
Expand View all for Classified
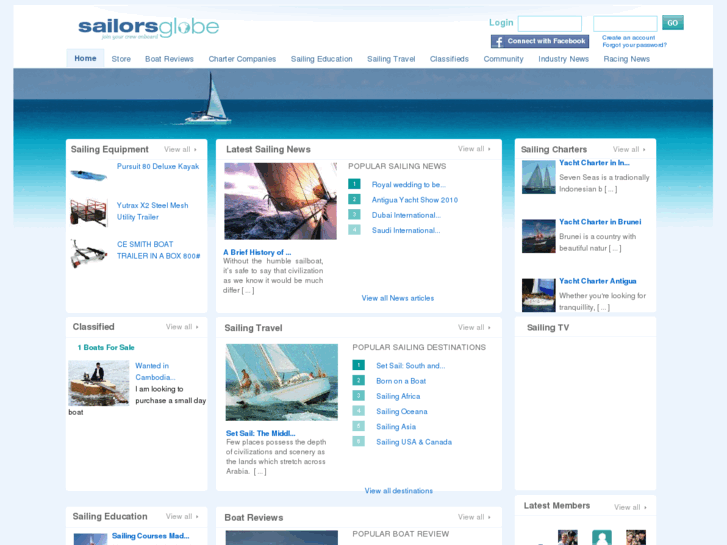coord(182,327)
